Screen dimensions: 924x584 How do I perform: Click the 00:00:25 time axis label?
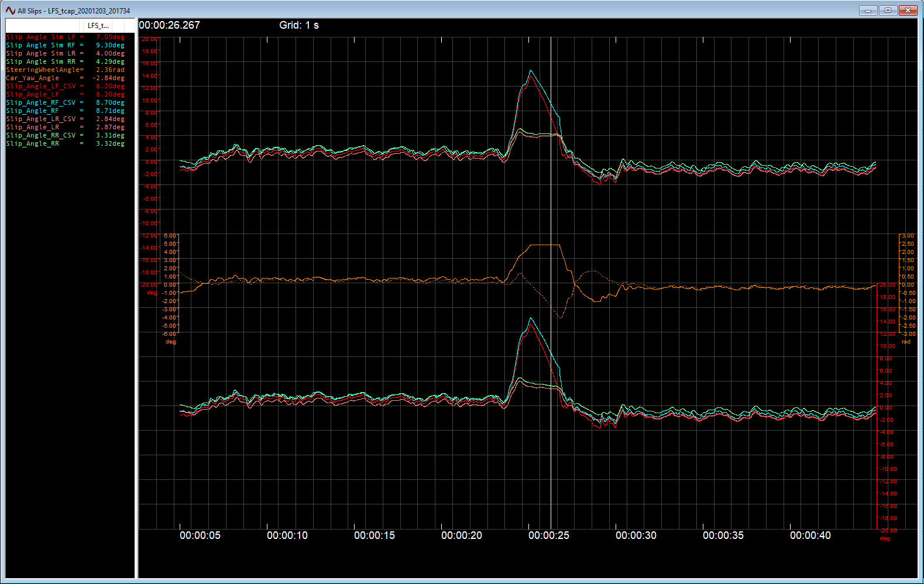tap(549, 535)
